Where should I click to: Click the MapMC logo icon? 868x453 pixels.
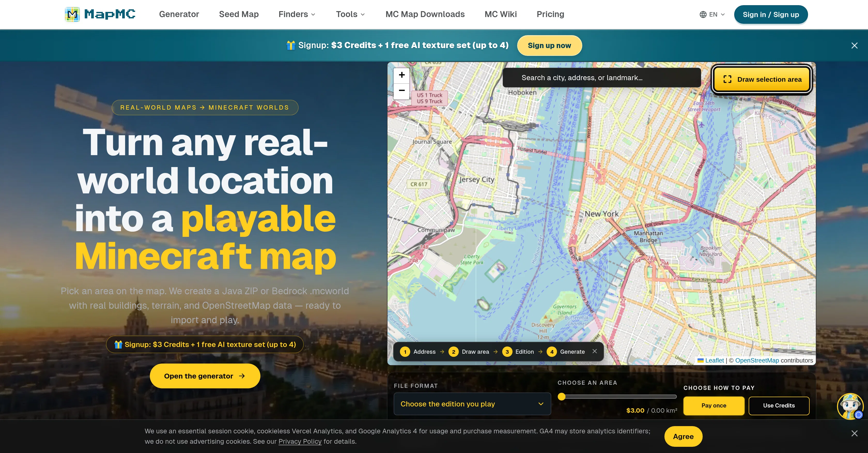pos(72,14)
